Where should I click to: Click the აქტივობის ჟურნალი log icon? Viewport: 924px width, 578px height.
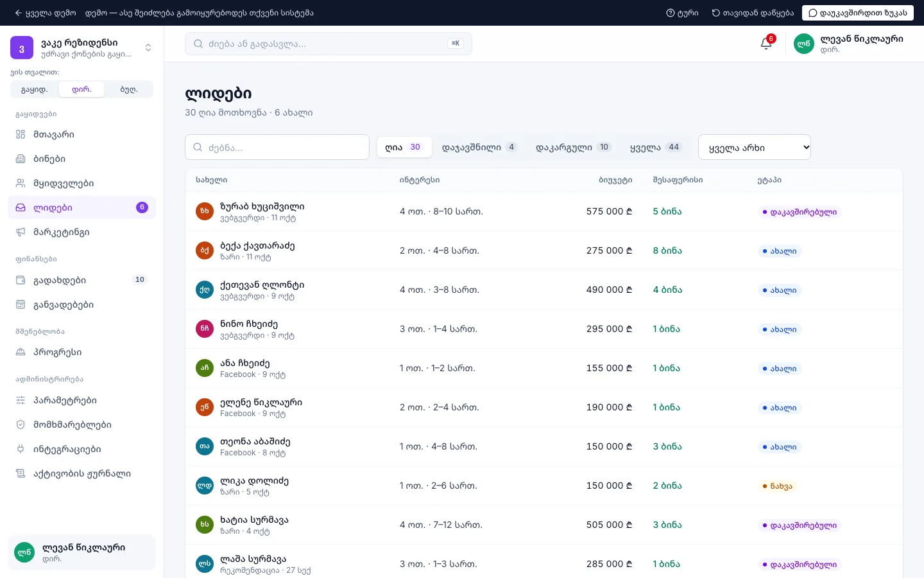[21, 473]
